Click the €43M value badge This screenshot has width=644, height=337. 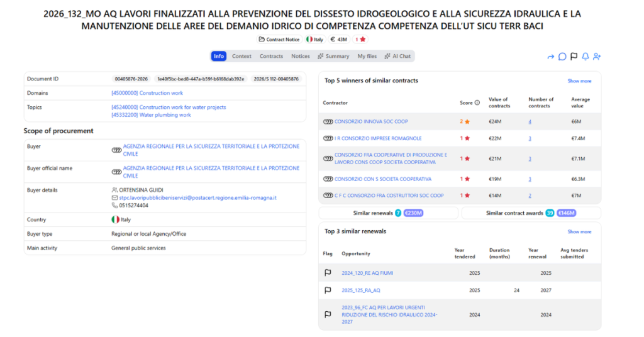pyautogui.click(x=338, y=40)
